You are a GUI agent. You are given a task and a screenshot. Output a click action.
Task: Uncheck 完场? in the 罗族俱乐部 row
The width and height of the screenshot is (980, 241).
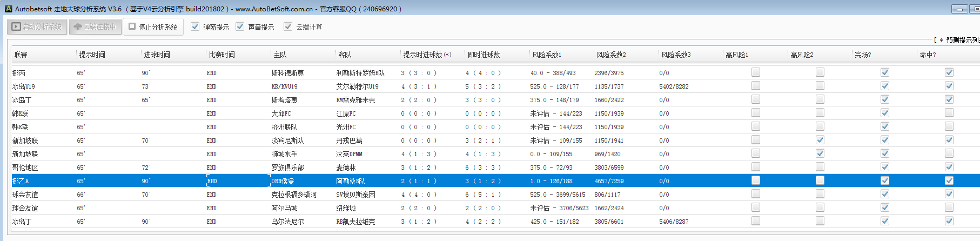point(884,167)
